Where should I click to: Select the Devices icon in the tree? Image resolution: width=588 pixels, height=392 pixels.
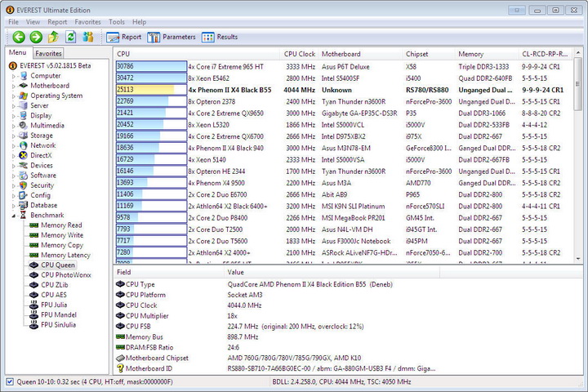(x=24, y=165)
